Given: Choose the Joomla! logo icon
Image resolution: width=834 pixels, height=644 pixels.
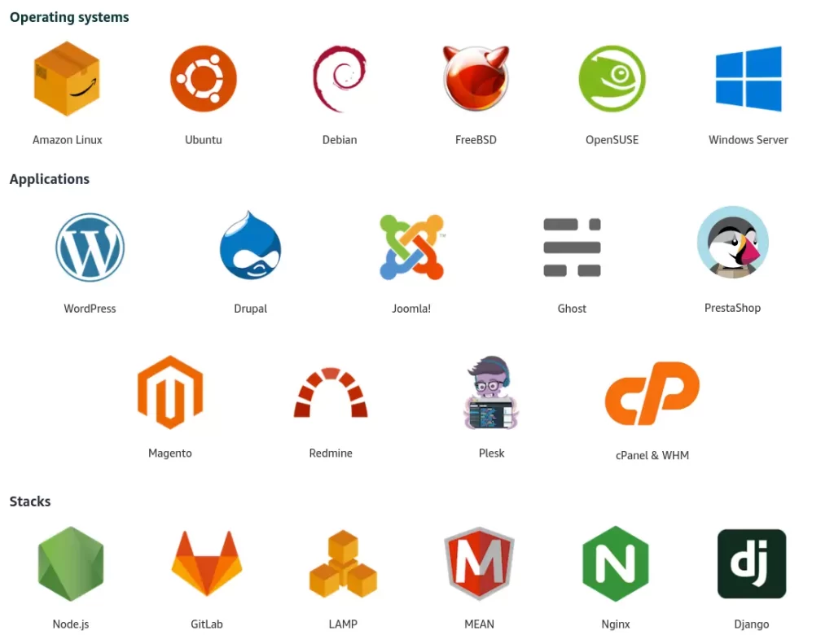Looking at the screenshot, I should (411, 247).
